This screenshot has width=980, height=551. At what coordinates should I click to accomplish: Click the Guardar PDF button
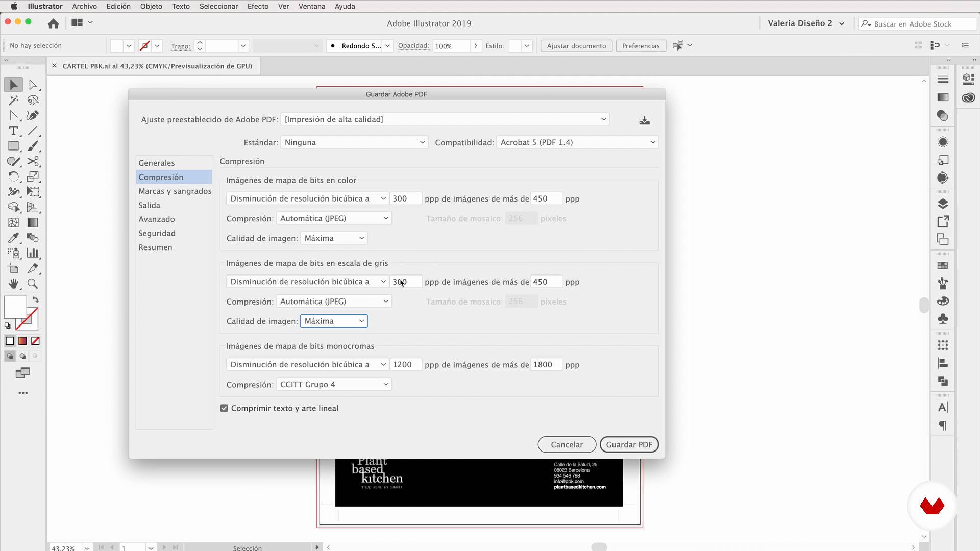point(629,444)
